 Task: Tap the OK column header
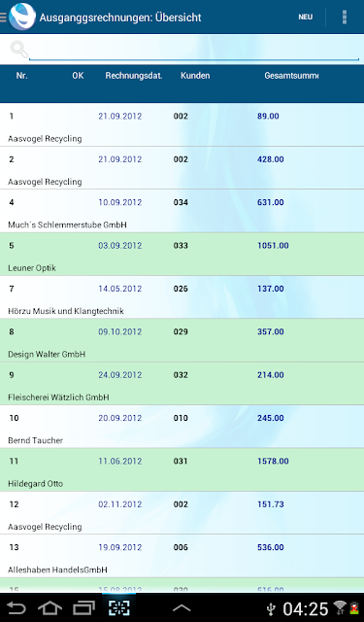coord(78,76)
